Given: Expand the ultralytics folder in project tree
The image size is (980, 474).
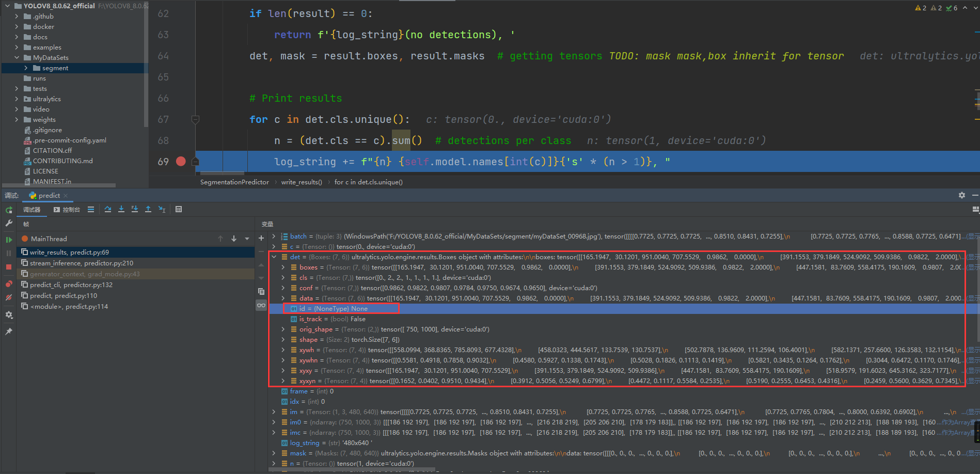Looking at the screenshot, I should pos(17,99).
